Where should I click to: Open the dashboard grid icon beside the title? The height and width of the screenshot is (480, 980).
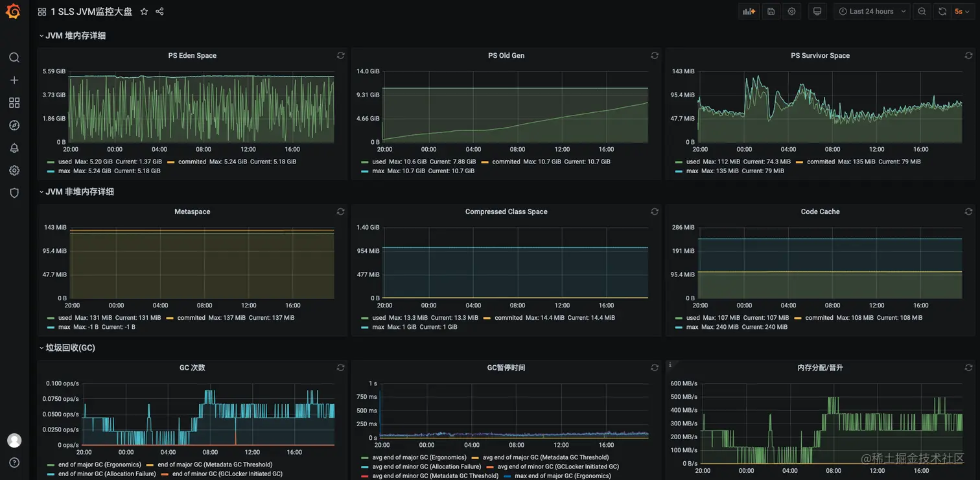(x=42, y=12)
